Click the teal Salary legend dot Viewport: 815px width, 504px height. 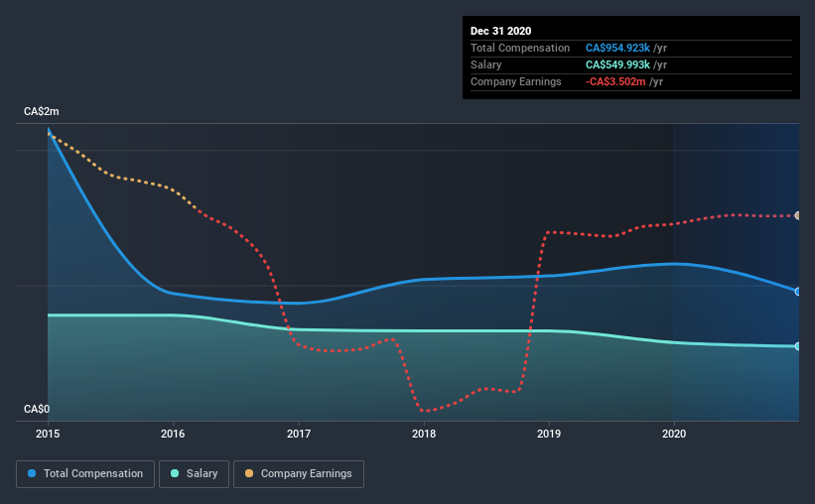point(175,473)
